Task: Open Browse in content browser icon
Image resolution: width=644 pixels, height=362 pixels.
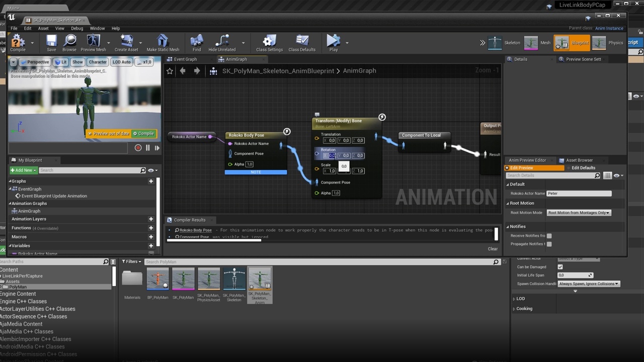Action: pos(69,41)
